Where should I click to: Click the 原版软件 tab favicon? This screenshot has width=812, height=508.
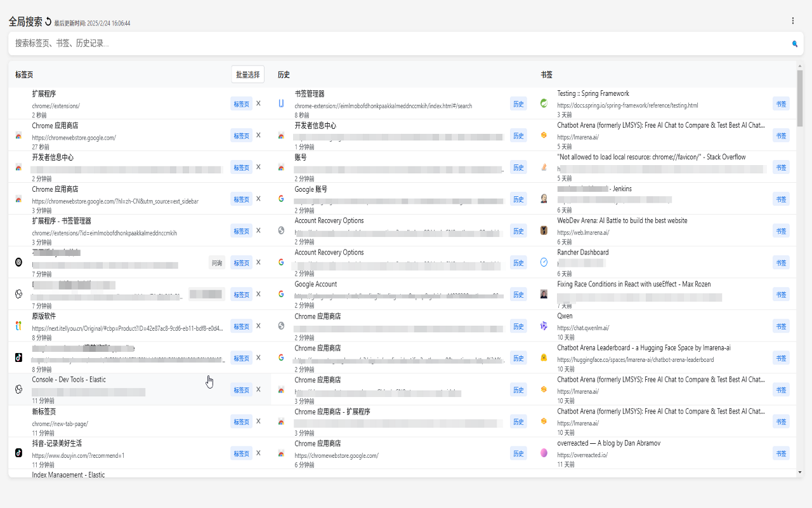(18, 326)
